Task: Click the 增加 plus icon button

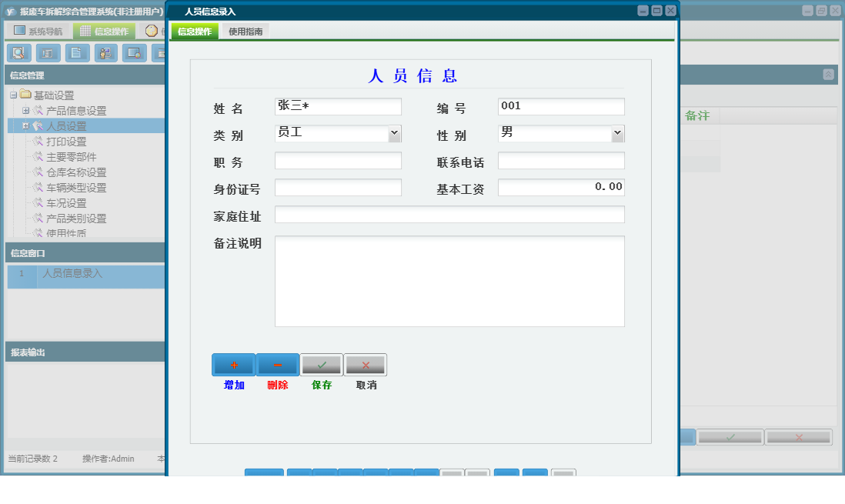Action: pyautogui.click(x=233, y=364)
